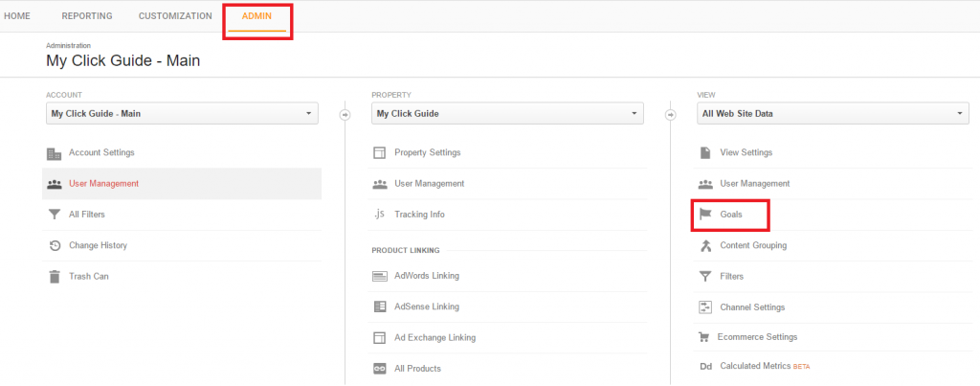Open the Account dropdown My Click Guide - Main
This screenshot has width=980, height=386.
coord(182,114)
